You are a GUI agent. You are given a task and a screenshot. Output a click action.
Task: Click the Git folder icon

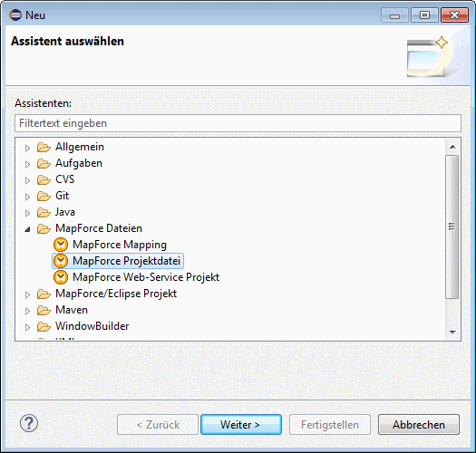44,197
